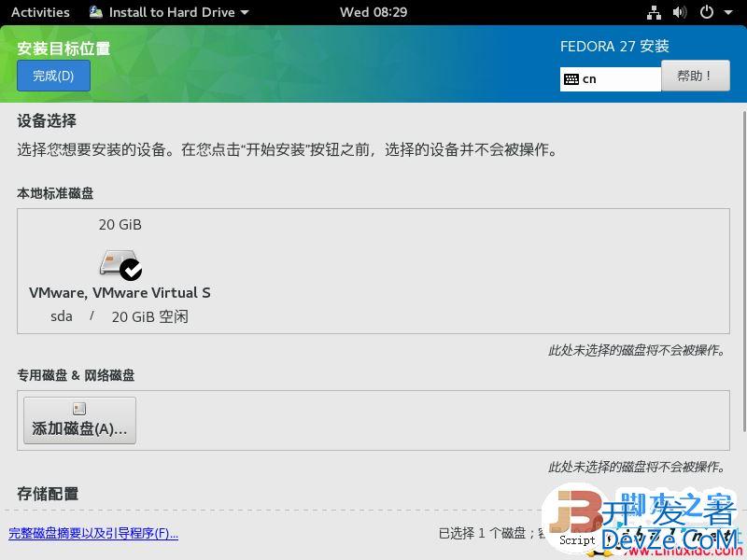The width and height of the screenshot is (747, 560).
Task: Click the VMware, VMware Virtual S label
Action: pyautogui.click(x=120, y=292)
